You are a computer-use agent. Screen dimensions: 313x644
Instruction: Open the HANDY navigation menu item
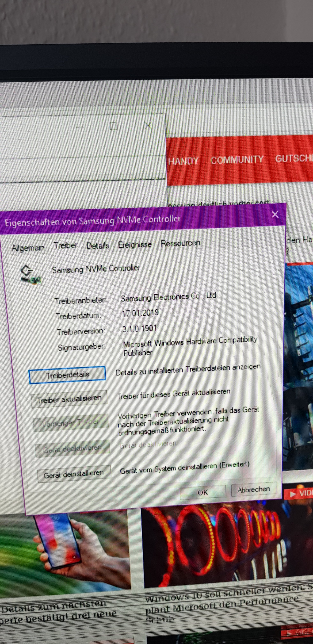click(x=183, y=161)
